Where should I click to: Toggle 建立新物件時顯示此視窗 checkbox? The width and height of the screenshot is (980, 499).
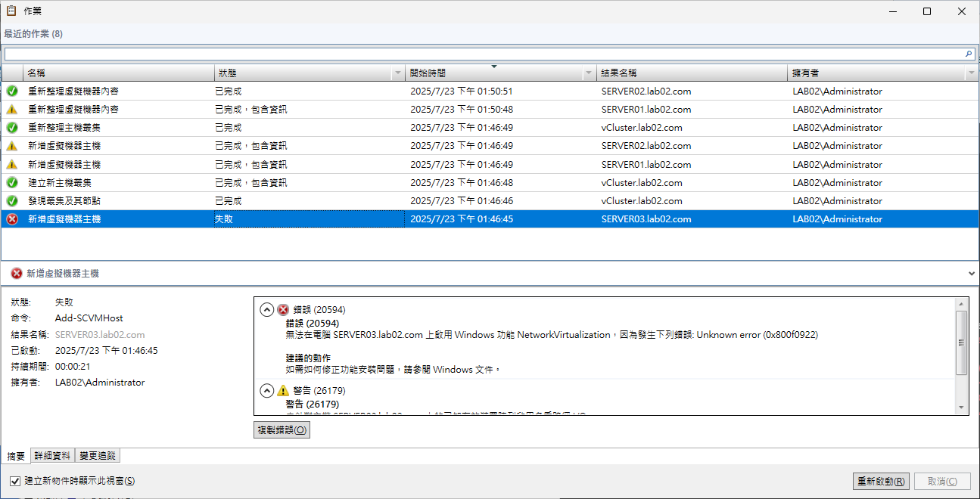coord(15,481)
